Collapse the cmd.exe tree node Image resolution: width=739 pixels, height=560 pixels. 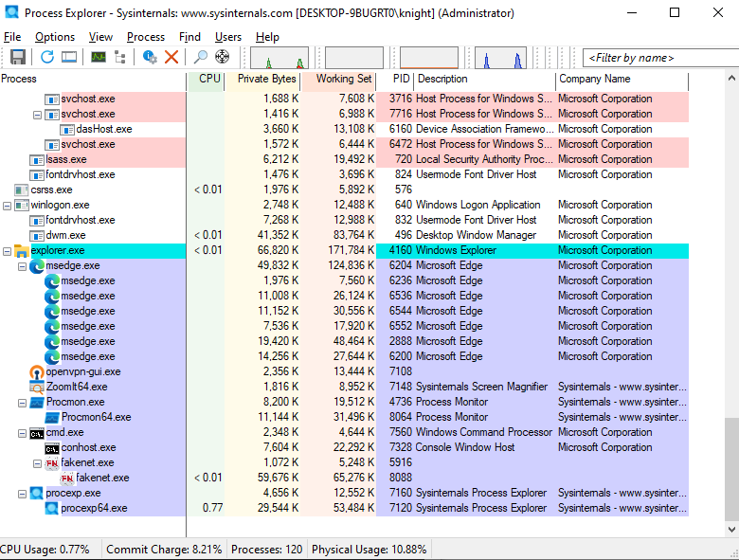(x=22, y=433)
